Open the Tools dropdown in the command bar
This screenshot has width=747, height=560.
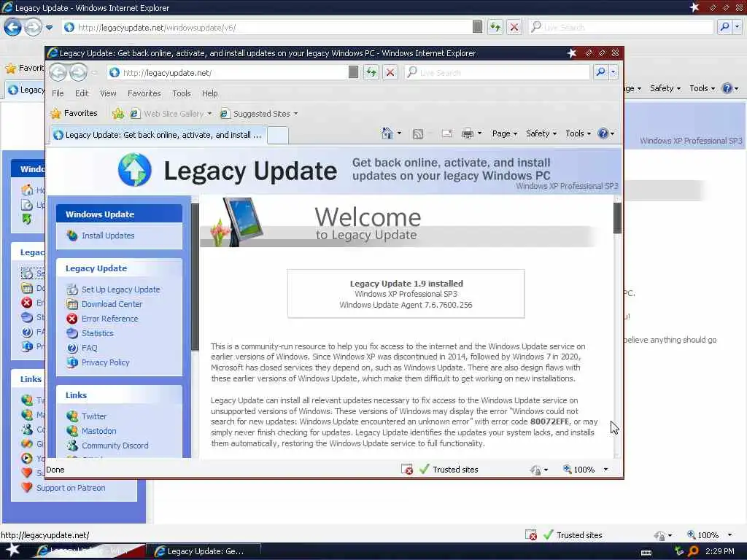[578, 134]
